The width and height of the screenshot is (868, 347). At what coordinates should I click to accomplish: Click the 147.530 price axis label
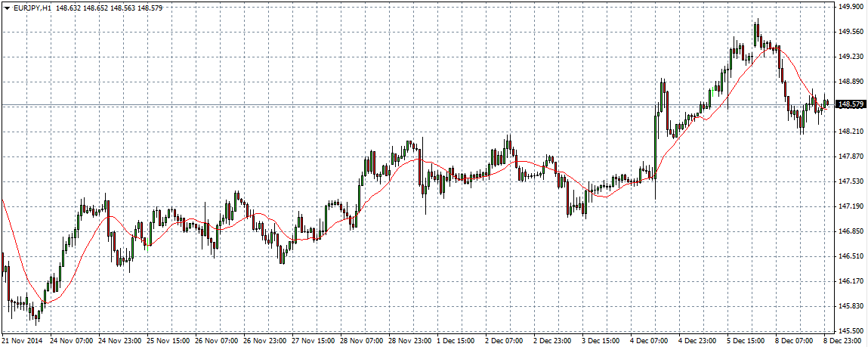[850, 181]
